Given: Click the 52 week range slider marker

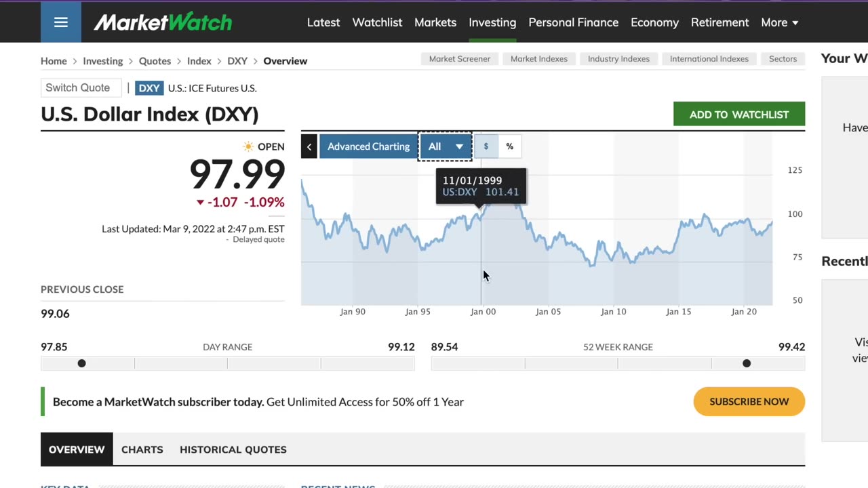Looking at the screenshot, I should (747, 363).
